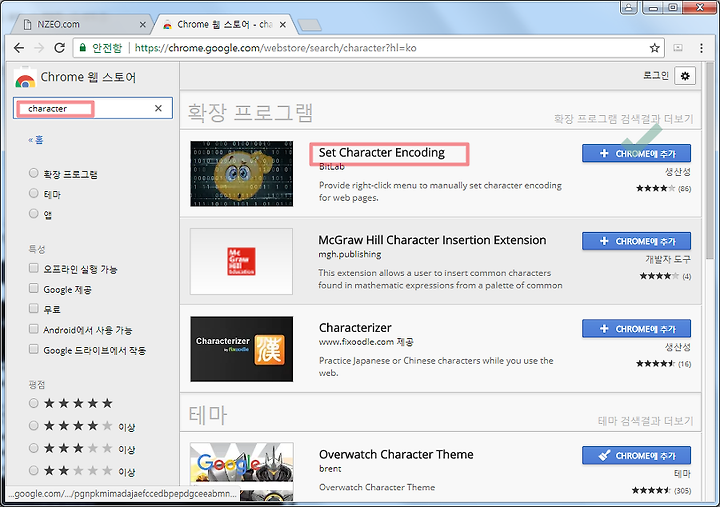The height and width of the screenshot is (507, 720).
Task: Select the two stars 이상 rating filter
Action: click(x=34, y=470)
